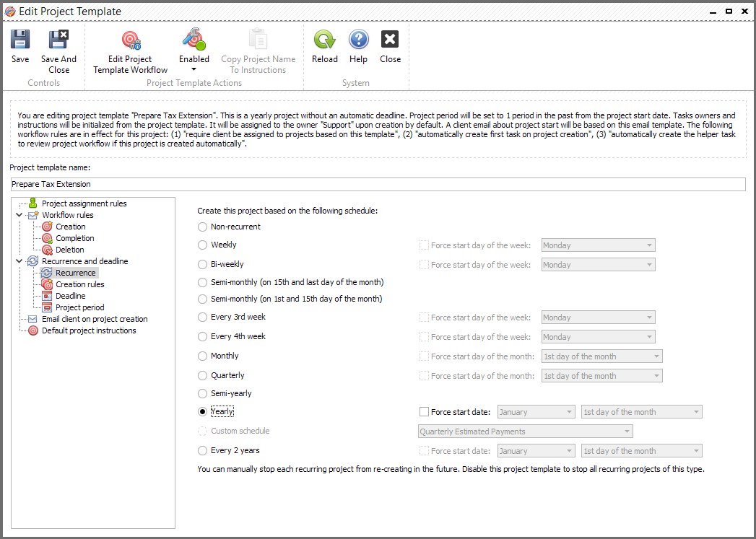Open the Enabled dropdown arrow

194,69
